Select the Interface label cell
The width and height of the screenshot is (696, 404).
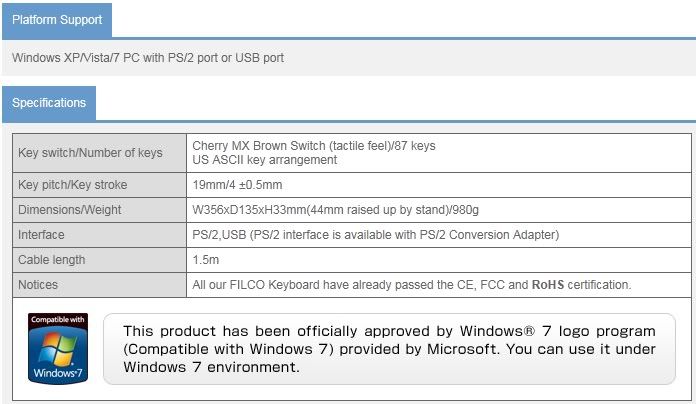click(x=99, y=235)
